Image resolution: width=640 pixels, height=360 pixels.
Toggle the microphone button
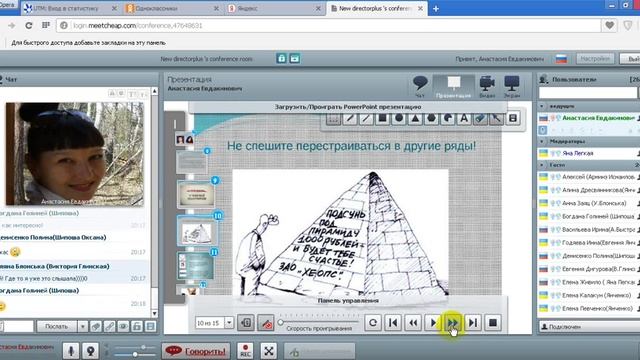(71, 351)
